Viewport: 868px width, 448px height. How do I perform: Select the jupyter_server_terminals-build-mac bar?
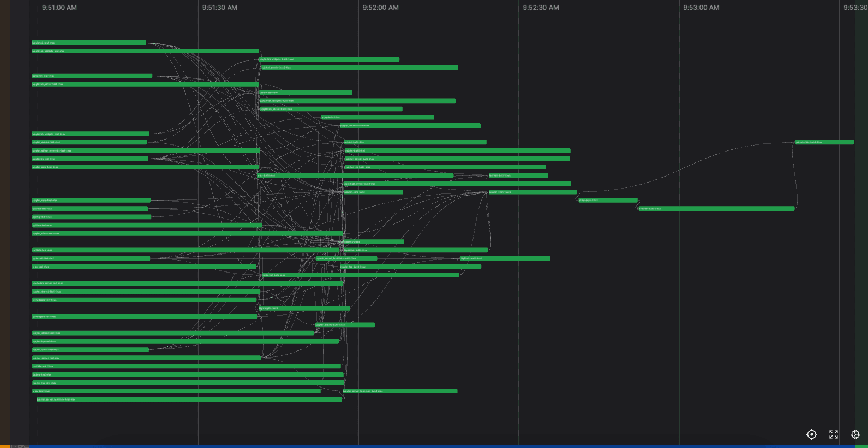click(399, 391)
